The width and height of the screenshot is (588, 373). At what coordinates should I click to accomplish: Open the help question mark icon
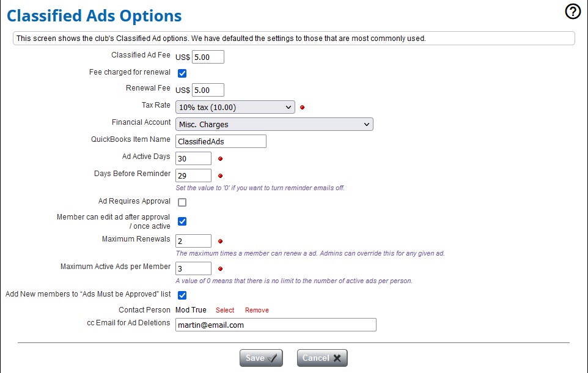pos(573,12)
